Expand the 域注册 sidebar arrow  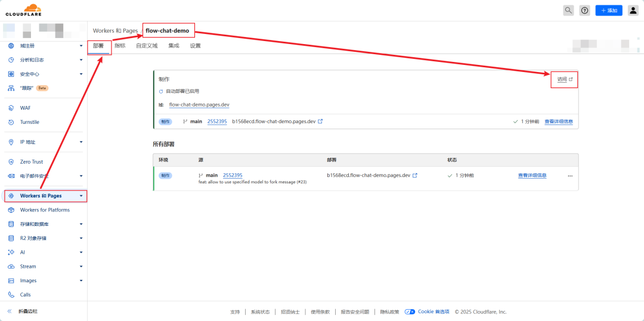81,45
